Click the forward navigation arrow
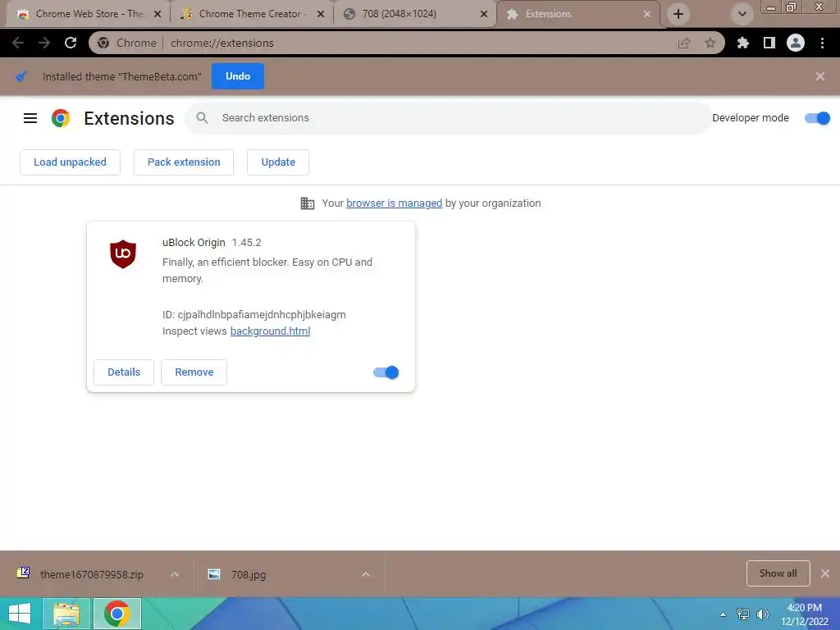 [x=44, y=43]
